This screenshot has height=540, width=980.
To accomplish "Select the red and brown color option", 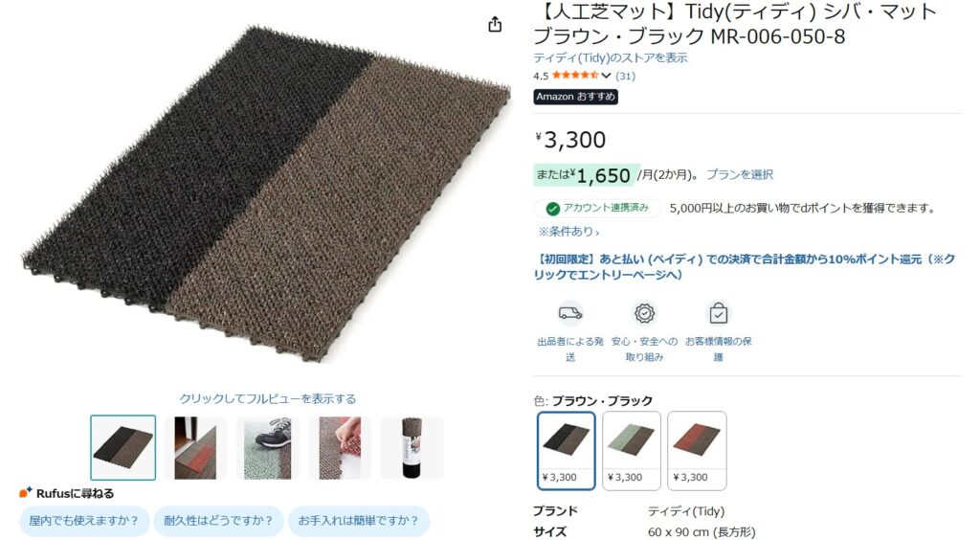I will [697, 451].
